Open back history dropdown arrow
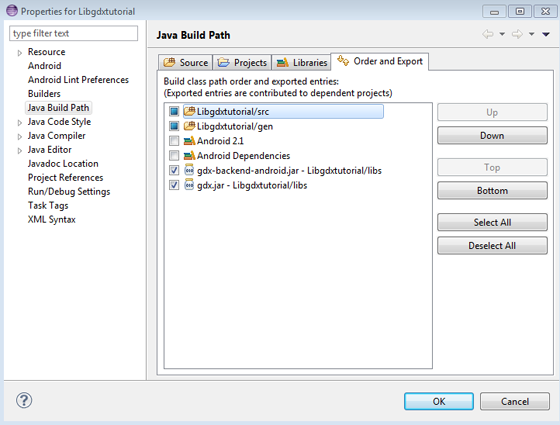The height and width of the screenshot is (425, 560). point(502,34)
